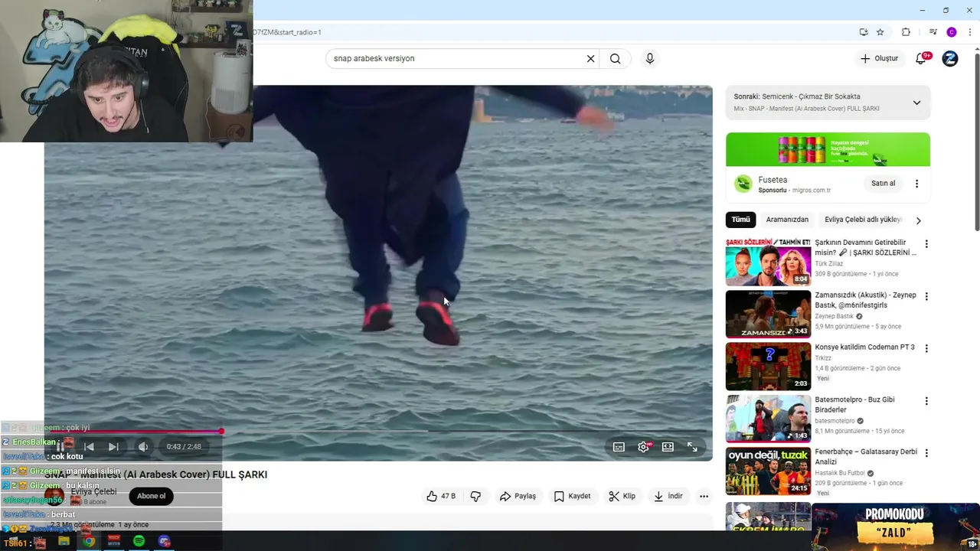Like the video (47 B)
Viewport: 980px width, 551px height.
coord(441,496)
